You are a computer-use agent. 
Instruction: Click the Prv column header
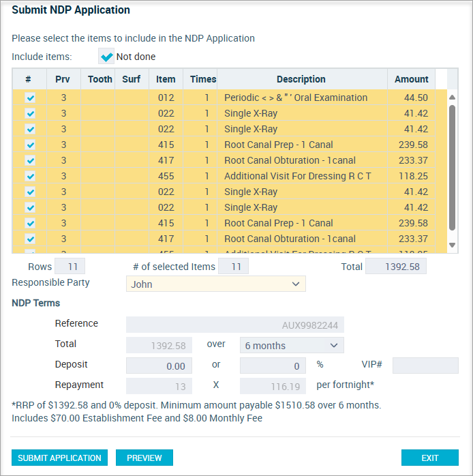[x=63, y=79]
